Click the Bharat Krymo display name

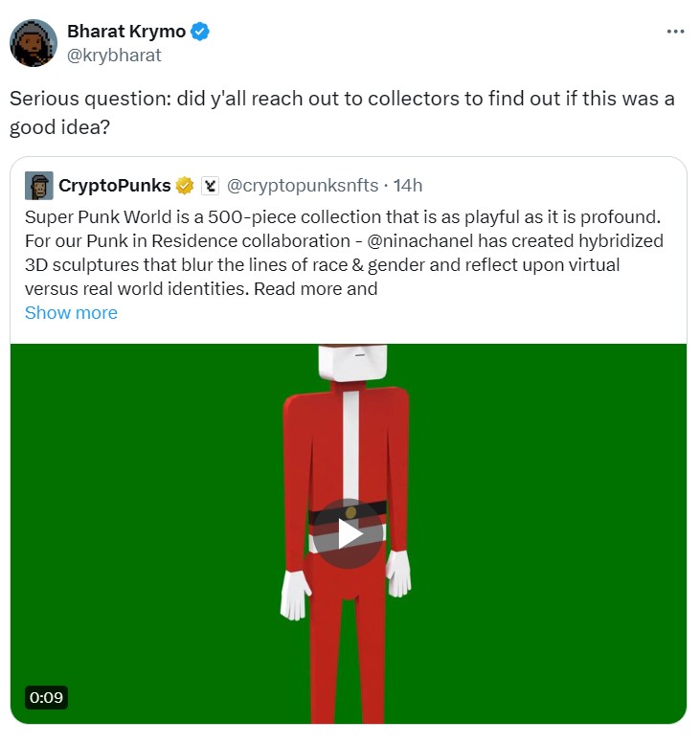tap(126, 32)
